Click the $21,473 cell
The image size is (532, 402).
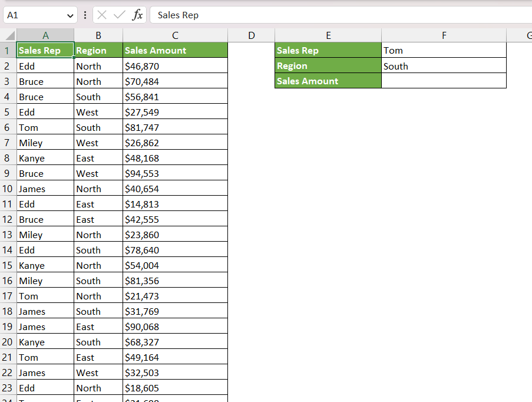pyautogui.click(x=175, y=296)
